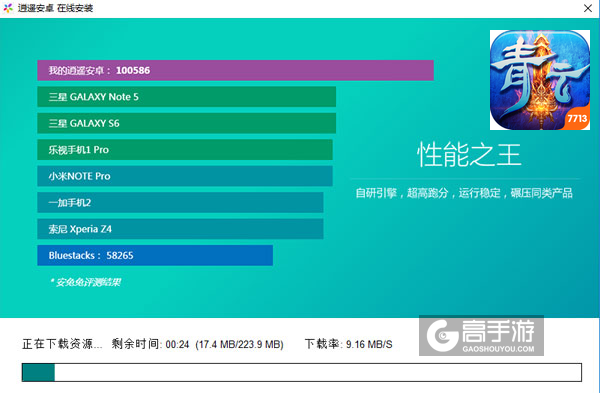Click the 性能之王 heading
600x393 pixels.
coord(469,155)
